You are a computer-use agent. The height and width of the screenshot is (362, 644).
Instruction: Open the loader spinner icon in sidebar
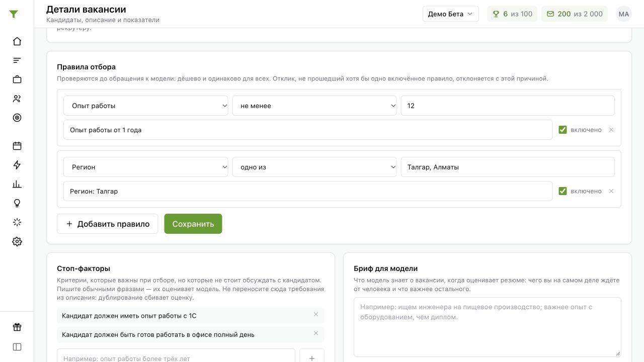pyautogui.click(x=17, y=222)
